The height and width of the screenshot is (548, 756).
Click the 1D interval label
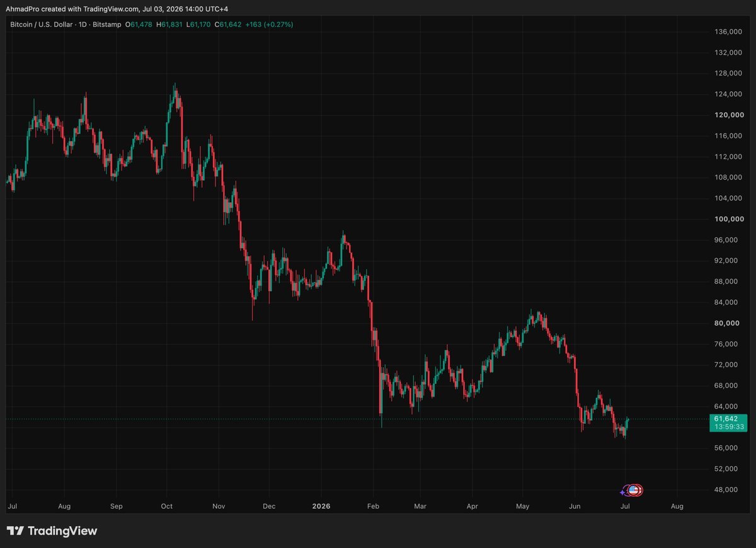[84, 25]
